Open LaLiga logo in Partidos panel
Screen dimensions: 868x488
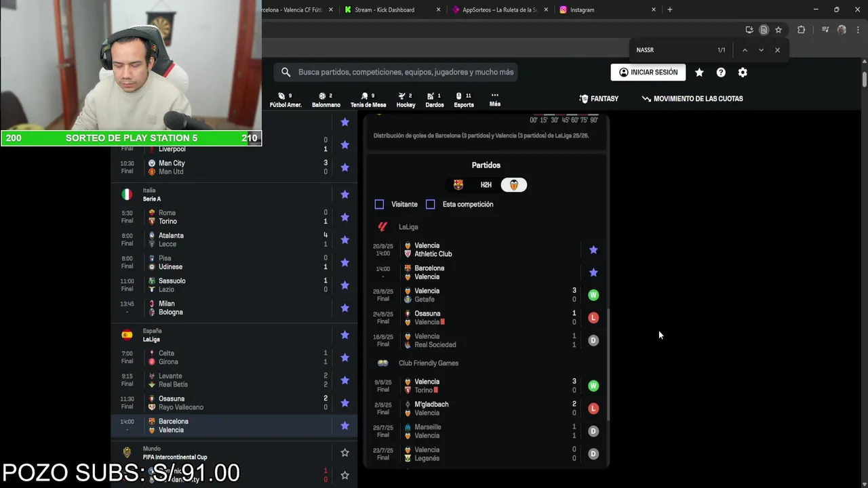tap(382, 227)
